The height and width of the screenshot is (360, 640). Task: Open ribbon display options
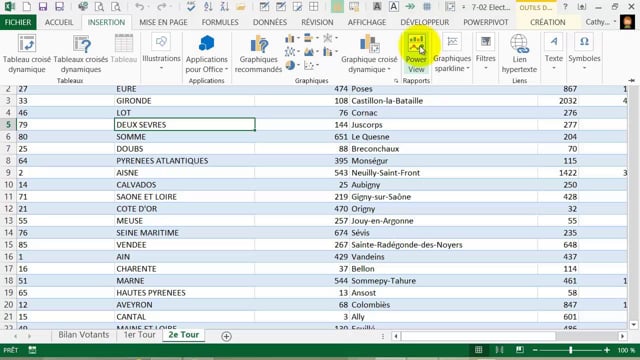tap(582, 7)
